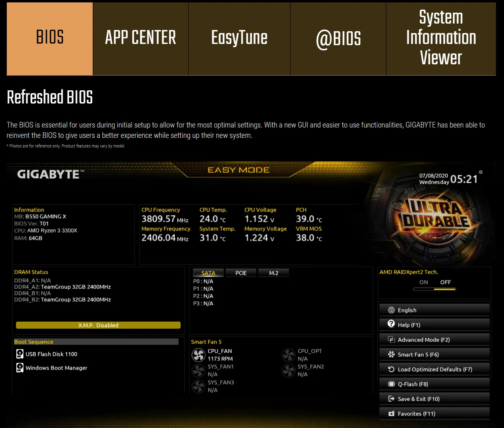Click System Temp. value 31.0 °C
504x428 pixels.
coord(213,238)
